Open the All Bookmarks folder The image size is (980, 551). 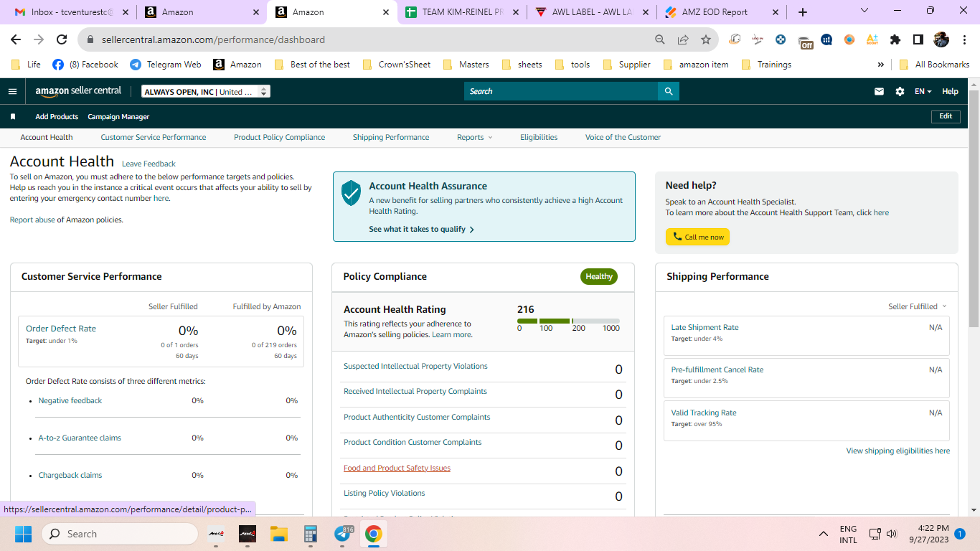[934, 64]
